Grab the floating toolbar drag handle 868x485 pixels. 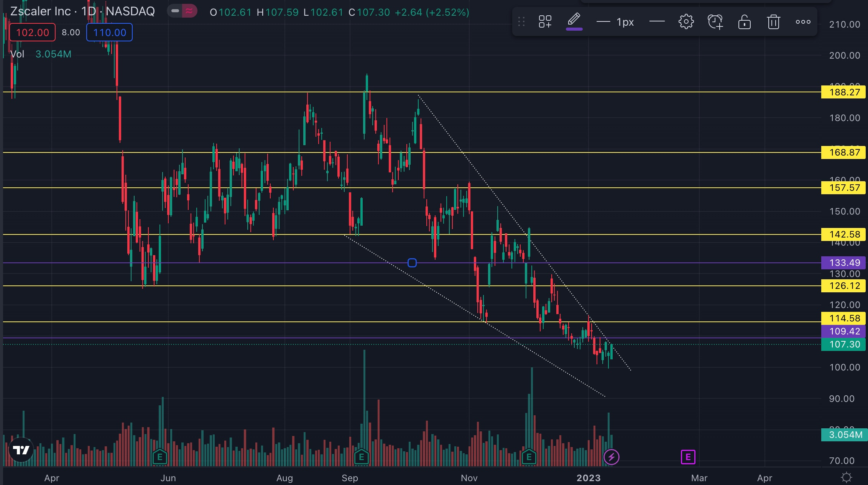[521, 22]
